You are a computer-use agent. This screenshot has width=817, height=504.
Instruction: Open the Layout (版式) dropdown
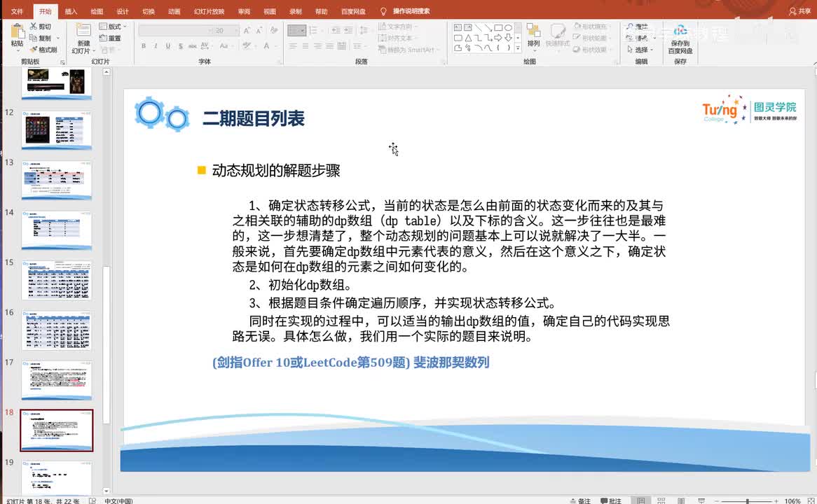coord(113,26)
